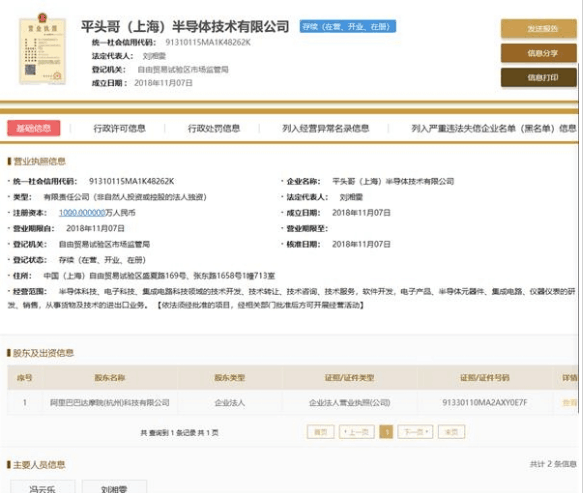Click shareholder name 阿里巴巴达摩院(杭州)科技有限公司
The width and height of the screenshot is (584, 493).
(110, 403)
